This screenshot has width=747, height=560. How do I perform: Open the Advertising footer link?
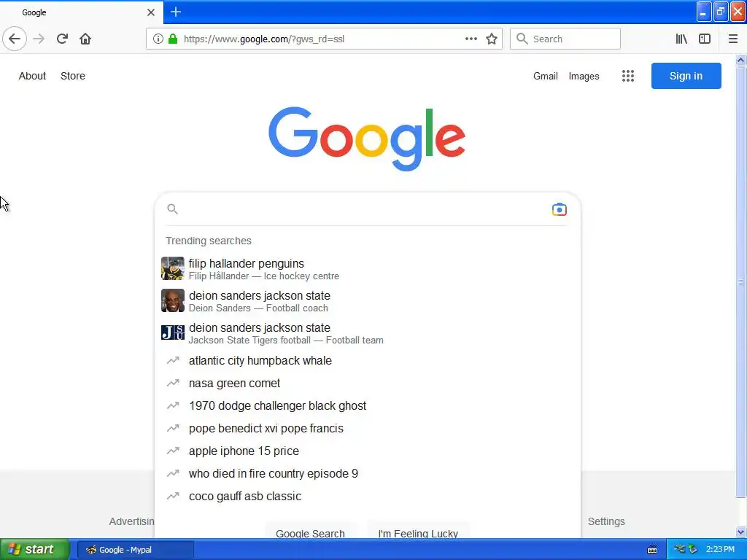click(x=131, y=521)
